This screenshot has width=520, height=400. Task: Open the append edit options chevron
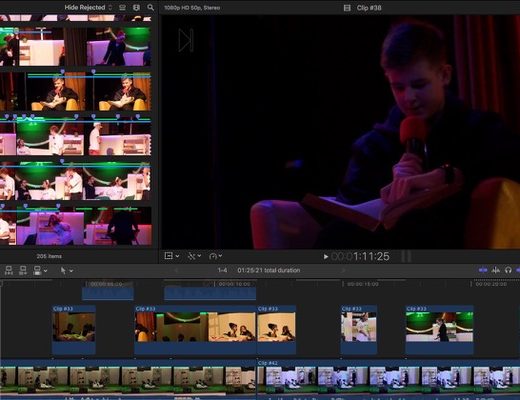(46, 271)
